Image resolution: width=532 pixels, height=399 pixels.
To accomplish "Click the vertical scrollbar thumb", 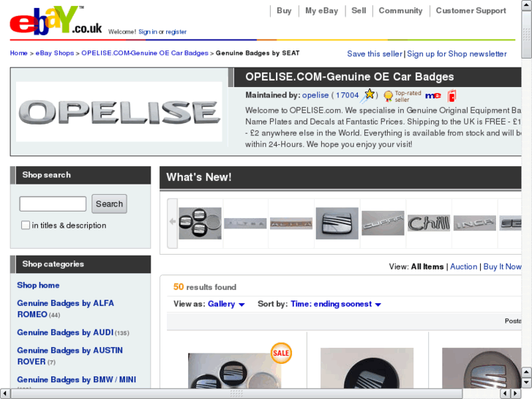I will 527,34.
